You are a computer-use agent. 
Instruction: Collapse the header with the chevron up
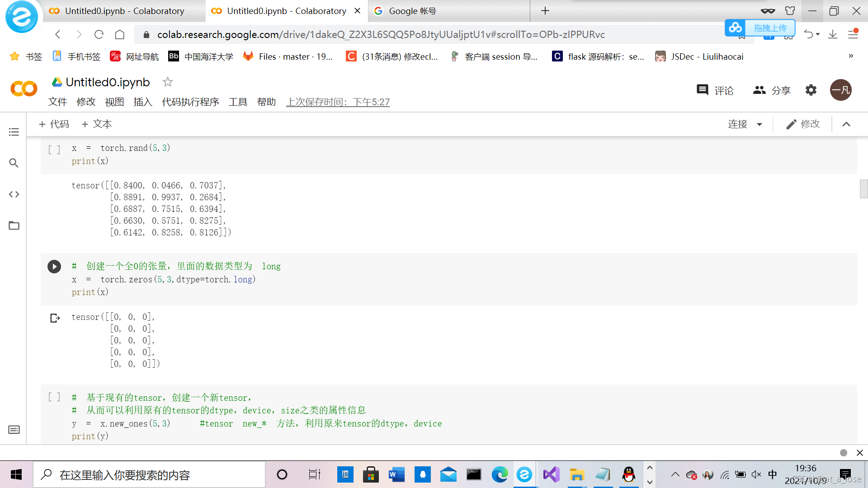[846, 124]
